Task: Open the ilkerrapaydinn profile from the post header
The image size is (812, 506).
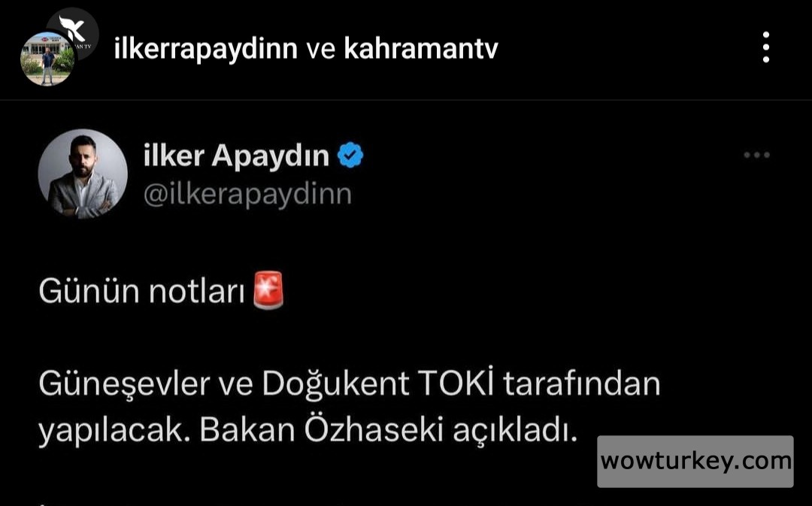Action: (206, 49)
